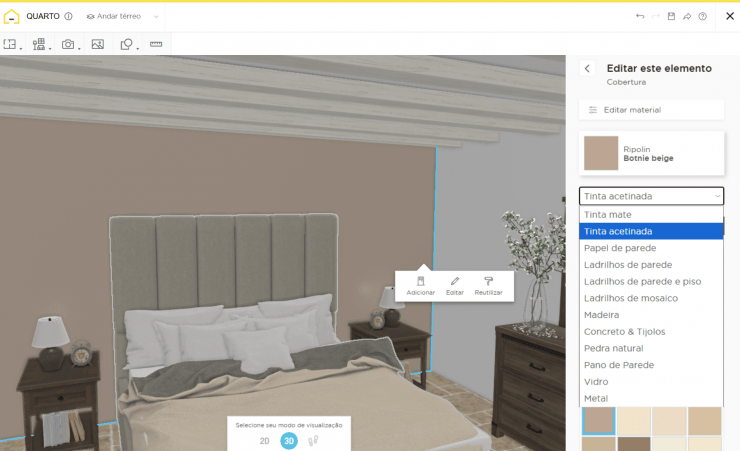Viewport: 740px width, 451px height.
Task: Close the editor with the X button
Action: pos(730,16)
